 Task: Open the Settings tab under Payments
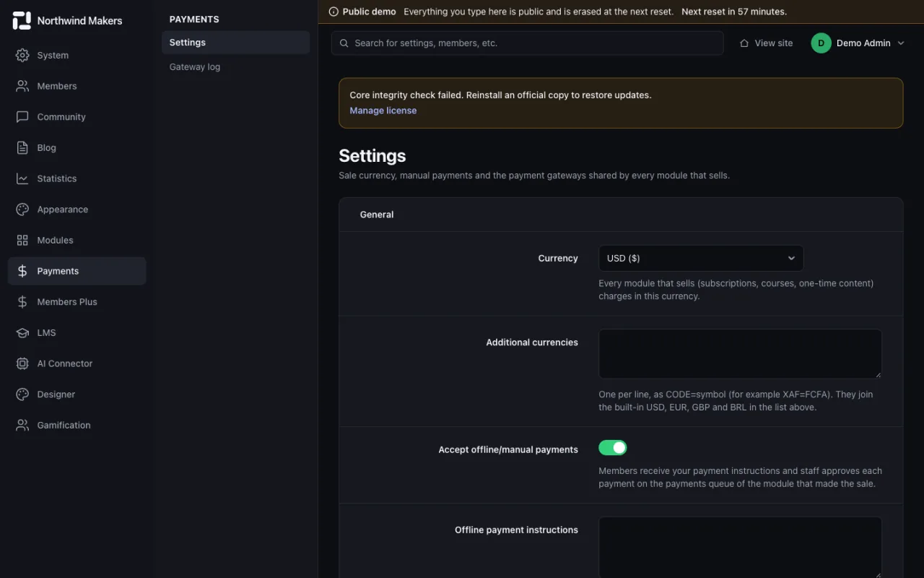235,43
